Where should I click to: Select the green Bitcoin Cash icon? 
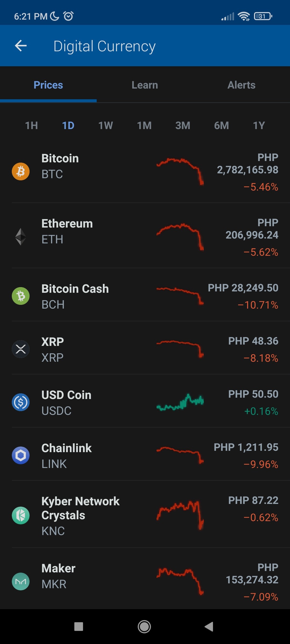21,296
